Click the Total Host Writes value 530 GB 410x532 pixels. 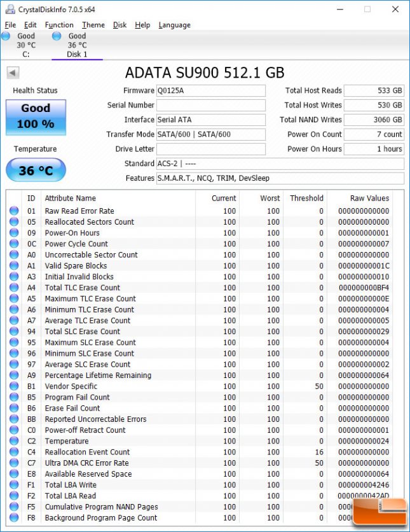point(374,105)
